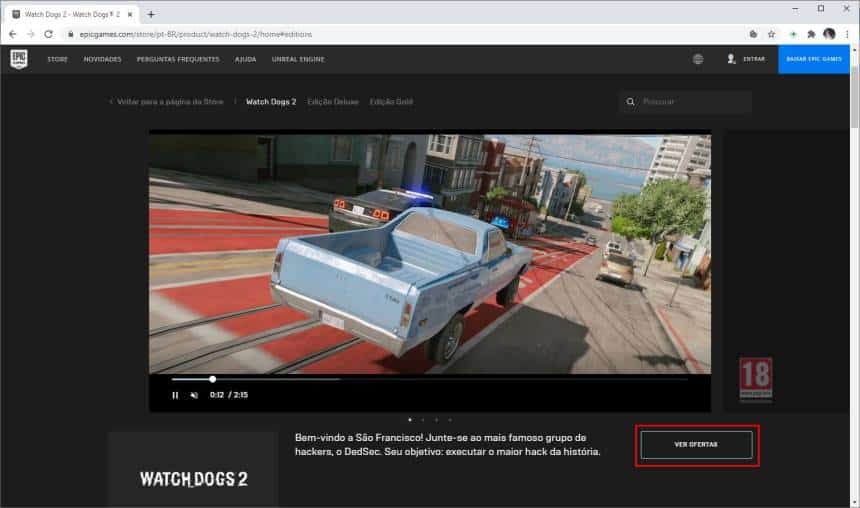This screenshot has width=860, height=508.
Task: Click the BAIXAR EPIC GAMES button
Action: [x=814, y=59]
